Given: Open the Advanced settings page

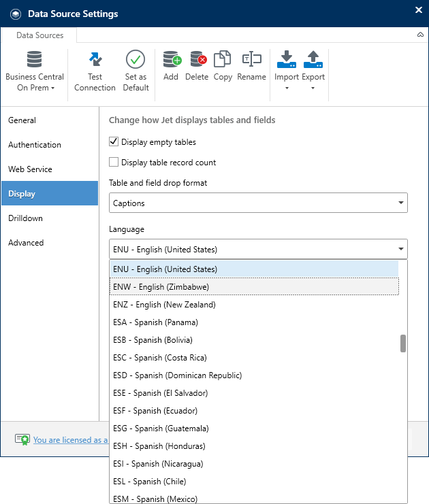Looking at the screenshot, I should (50, 243).
